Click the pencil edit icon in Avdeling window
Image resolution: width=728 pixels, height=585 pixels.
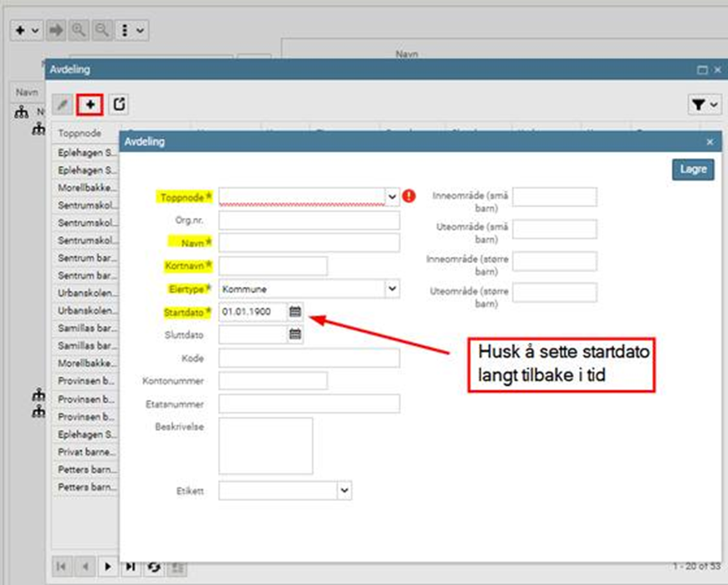pos(62,104)
